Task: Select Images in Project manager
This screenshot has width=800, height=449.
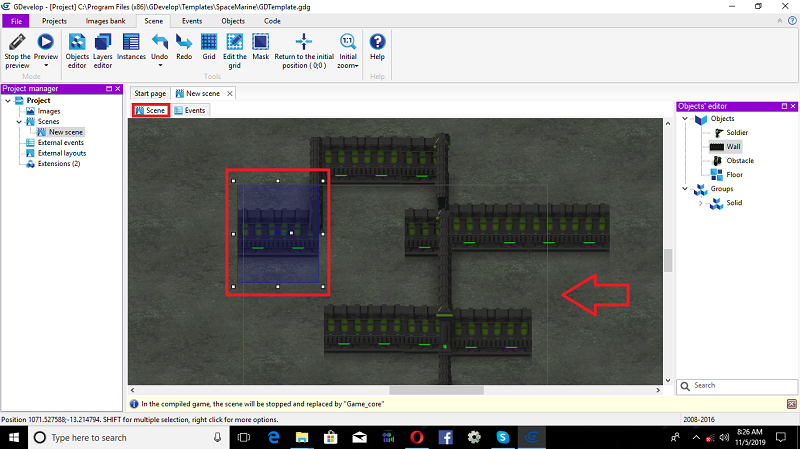Action: pyautogui.click(x=49, y=111)
